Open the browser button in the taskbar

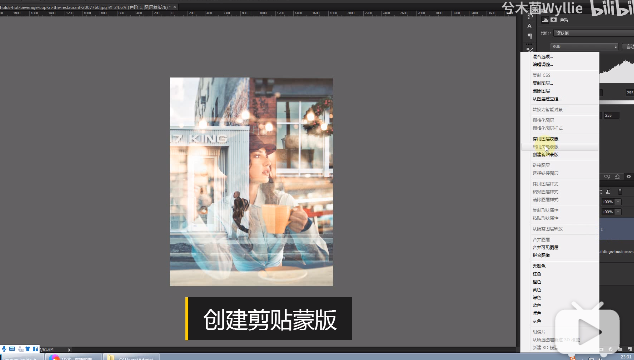[73, 357]
